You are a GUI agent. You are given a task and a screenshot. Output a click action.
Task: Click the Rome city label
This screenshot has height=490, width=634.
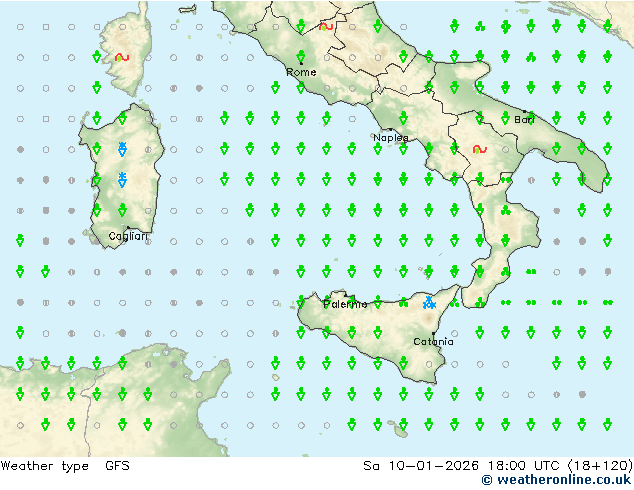[301, 72]
